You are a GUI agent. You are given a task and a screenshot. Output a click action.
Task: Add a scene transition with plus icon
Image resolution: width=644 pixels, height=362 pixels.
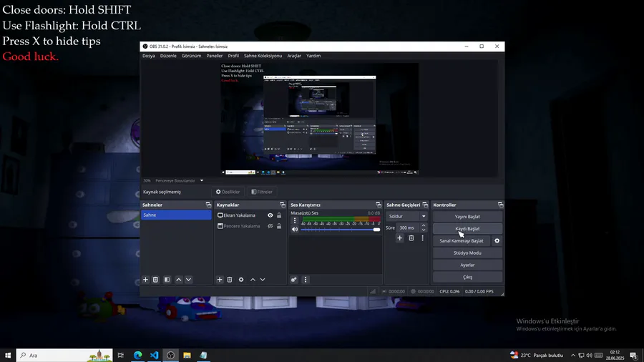point(399,238)
